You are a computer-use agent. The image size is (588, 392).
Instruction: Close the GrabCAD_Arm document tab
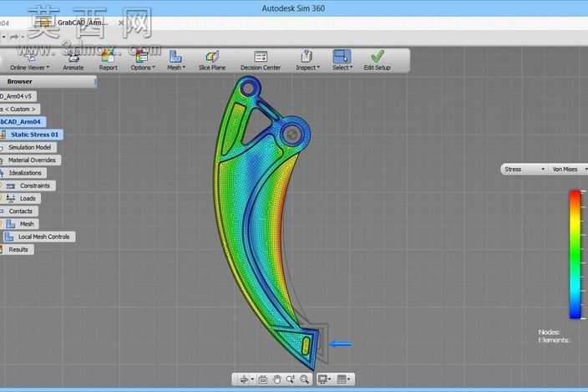pos(121,23)
